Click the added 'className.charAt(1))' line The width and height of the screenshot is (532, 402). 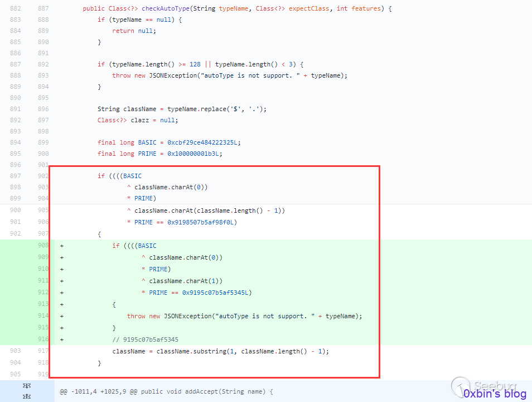pyautogui.click(x=182, y=281)
